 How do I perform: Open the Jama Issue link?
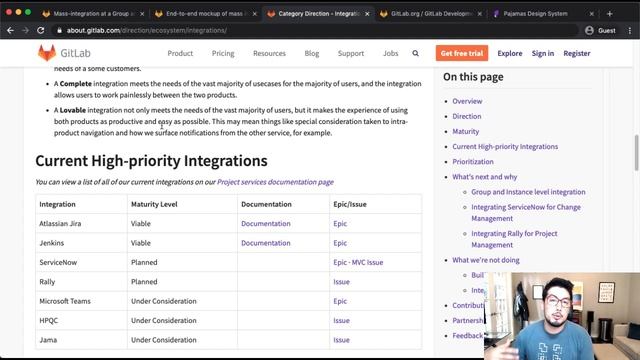341,340
